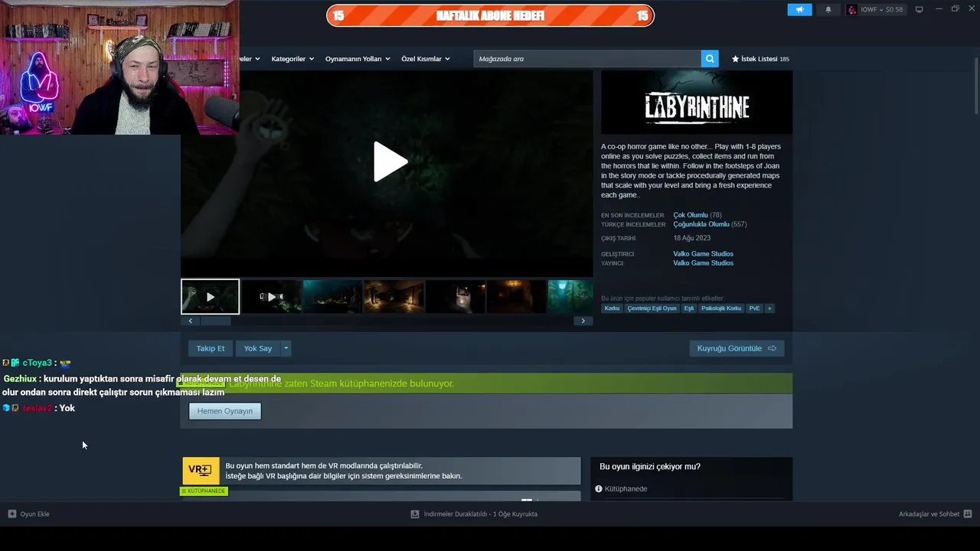The width and height of the screenshot is (980, 551).
Task: Open the Çevrimiçi Eşli Oyun tag
Action: point(652,308)
